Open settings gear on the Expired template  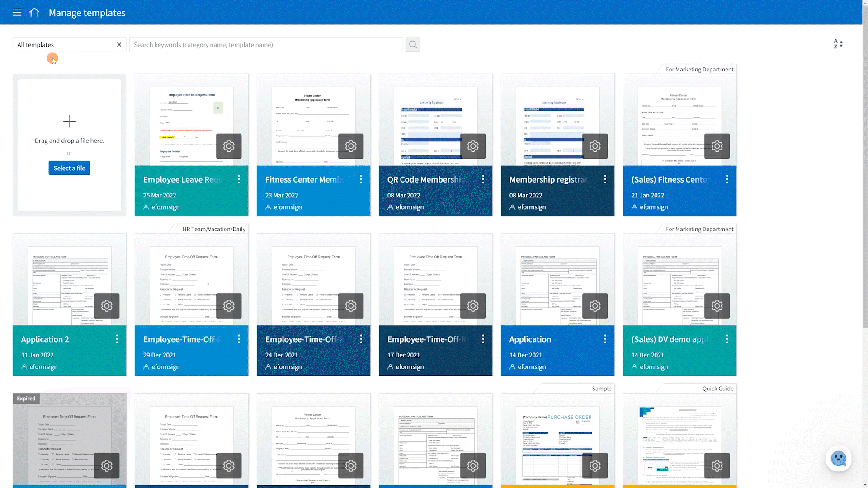(107, 465)
